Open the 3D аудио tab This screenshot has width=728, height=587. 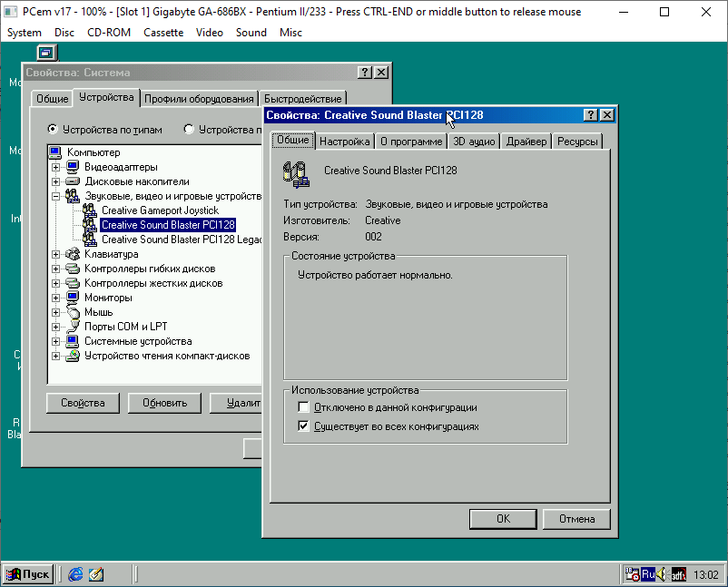coord(474,142)
